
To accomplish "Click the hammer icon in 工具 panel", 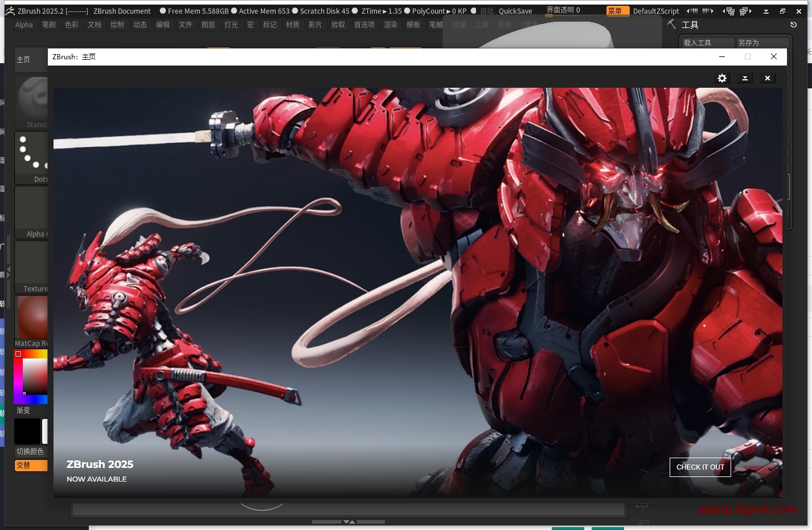I will click(672, 24).
